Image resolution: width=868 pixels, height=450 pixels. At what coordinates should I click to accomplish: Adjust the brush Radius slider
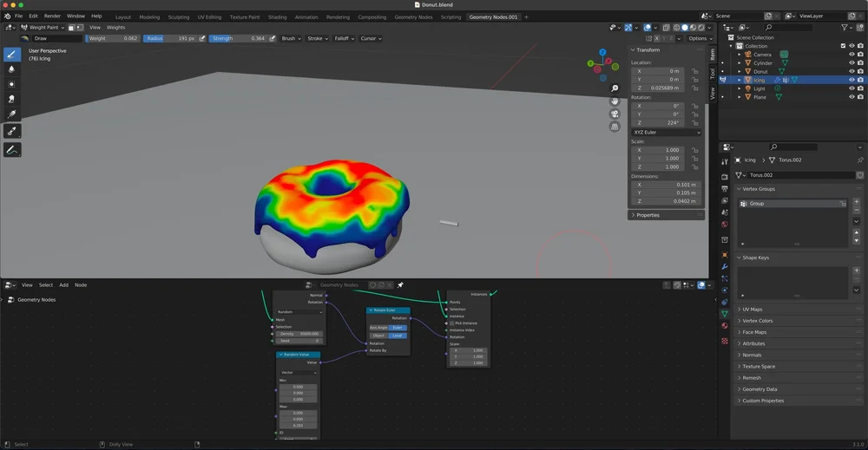click(x=170, y=39)
